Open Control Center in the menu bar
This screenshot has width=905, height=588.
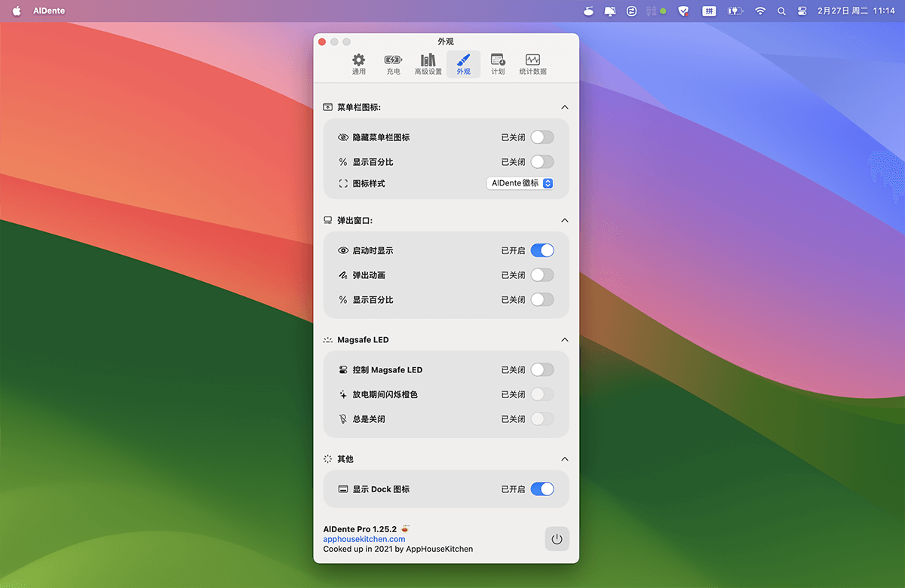[802, 11]
